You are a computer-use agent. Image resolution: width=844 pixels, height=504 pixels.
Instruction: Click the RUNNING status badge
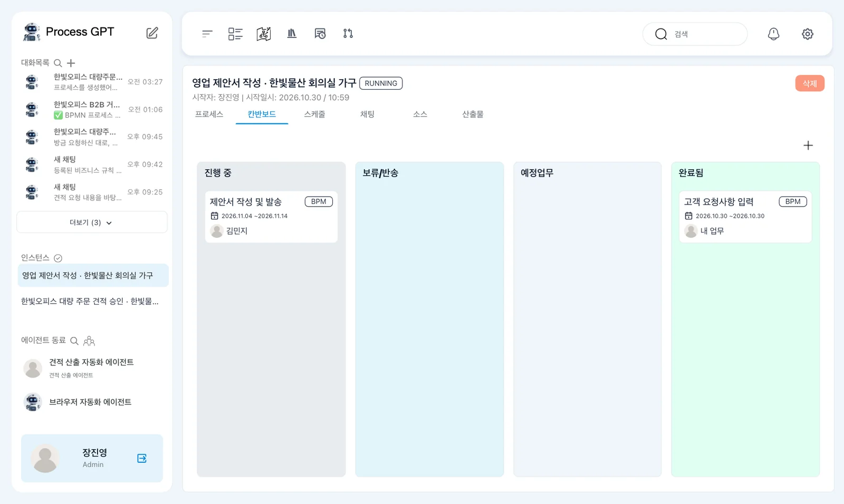[381, 83]
